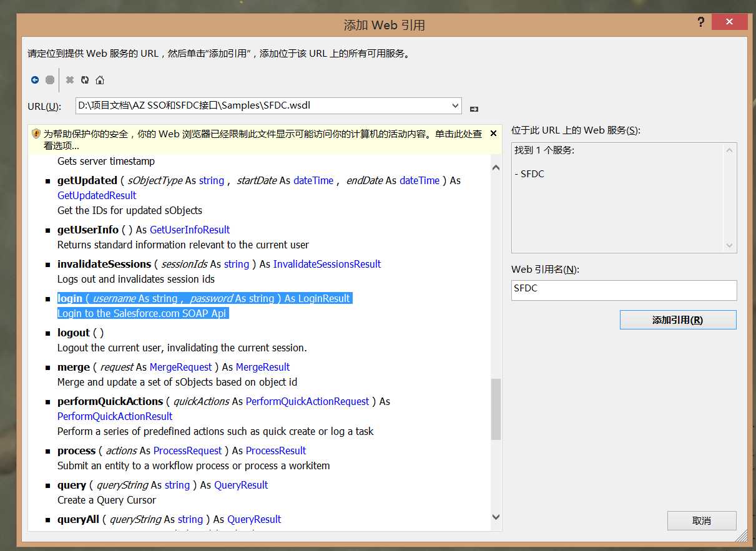Click the browser pane scrollbar thumb
The width and height of the screenshot is (756, 551).
pos(496,409)
